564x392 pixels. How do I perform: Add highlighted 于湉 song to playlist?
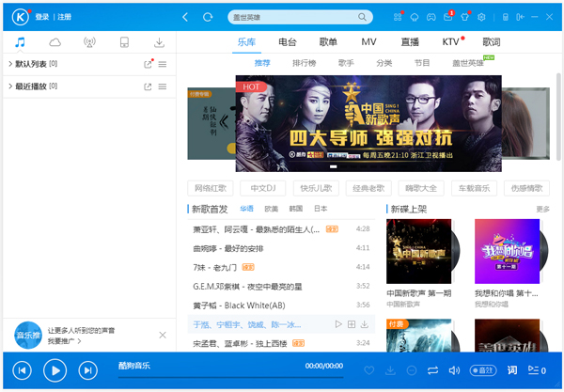pos(352,324)
